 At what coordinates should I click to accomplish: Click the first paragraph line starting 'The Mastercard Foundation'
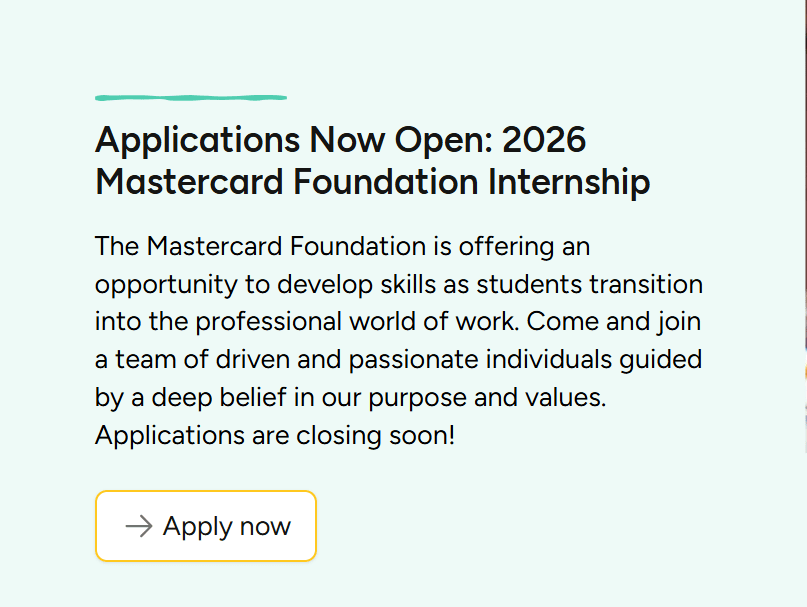[x=340, y=246]
